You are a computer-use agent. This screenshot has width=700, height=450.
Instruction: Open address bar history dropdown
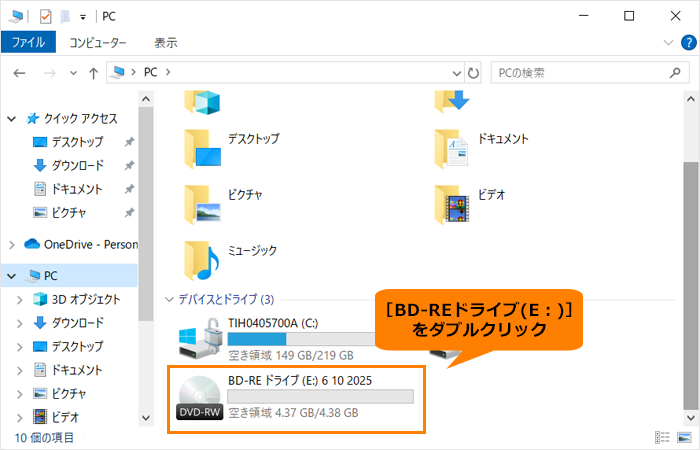click(x=456, y=73)
